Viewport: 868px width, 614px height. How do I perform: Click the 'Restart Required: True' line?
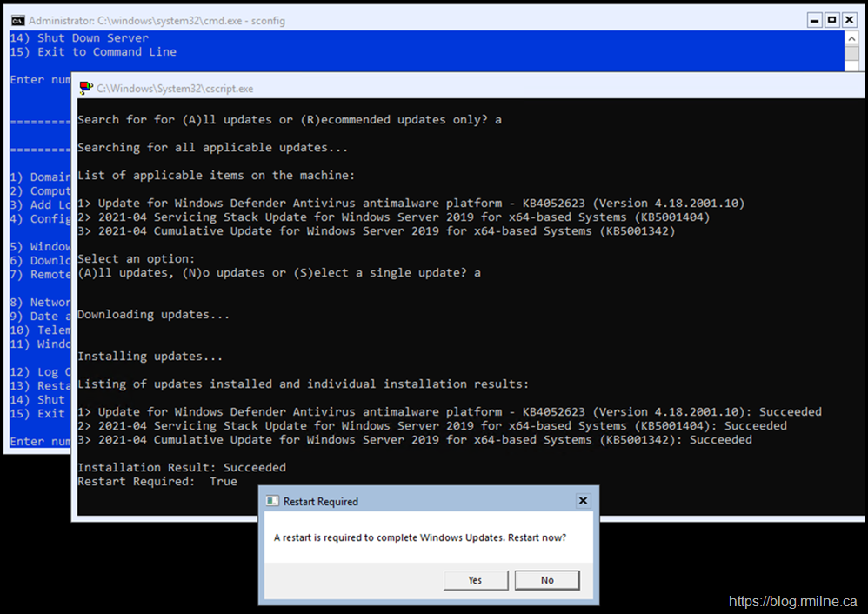tap(157, 481)
